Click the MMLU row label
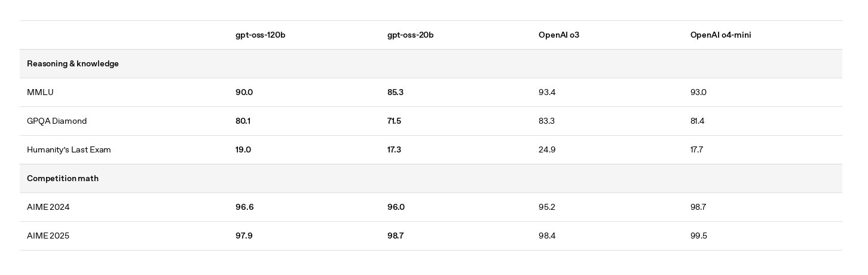The width and height of the screenshot is (868, 275). pyautogui.click(x=40, y=93)
